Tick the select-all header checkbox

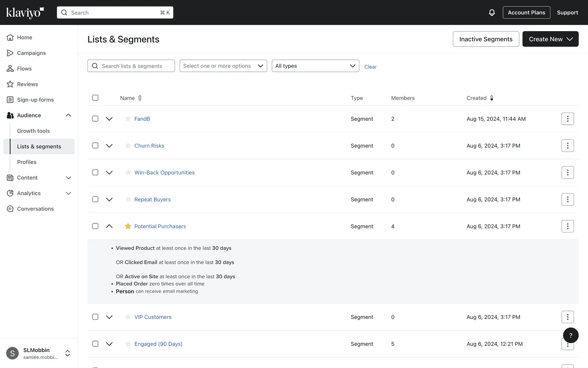click(95, 98)
